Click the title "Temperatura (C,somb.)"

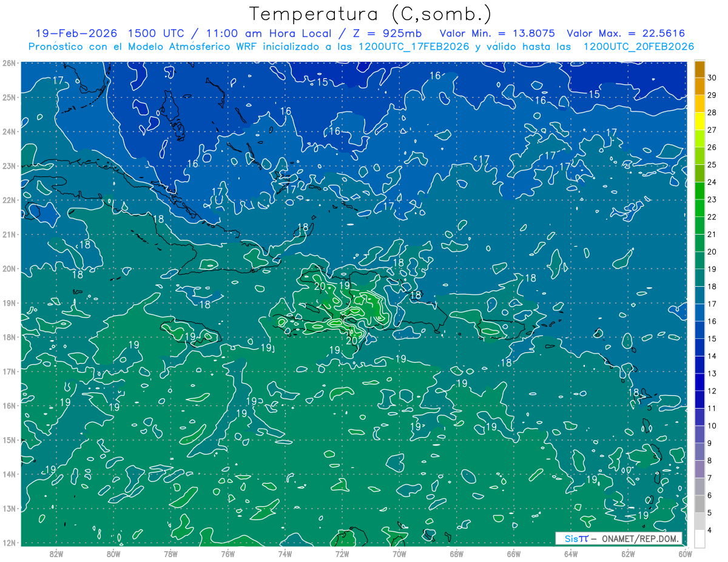tap(371, 14)
